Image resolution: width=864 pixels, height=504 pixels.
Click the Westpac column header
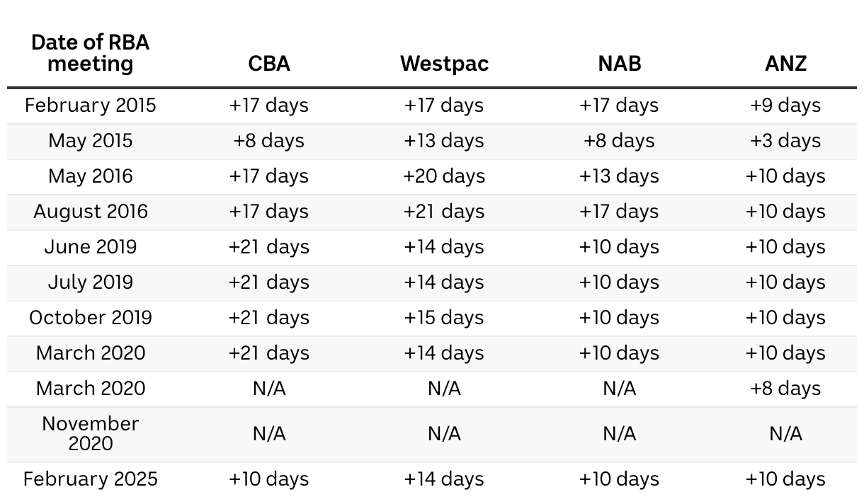coord(444,64)
